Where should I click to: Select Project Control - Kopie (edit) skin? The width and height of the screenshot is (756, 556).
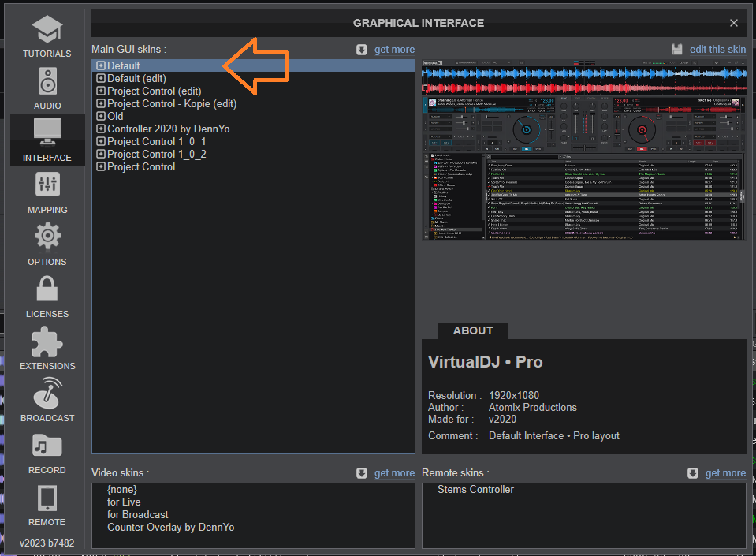point(172,103)
